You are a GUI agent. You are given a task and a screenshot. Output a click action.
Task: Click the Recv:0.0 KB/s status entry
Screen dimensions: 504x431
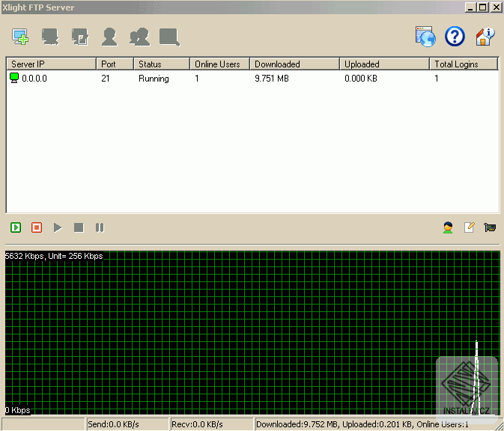click(211, 424)
